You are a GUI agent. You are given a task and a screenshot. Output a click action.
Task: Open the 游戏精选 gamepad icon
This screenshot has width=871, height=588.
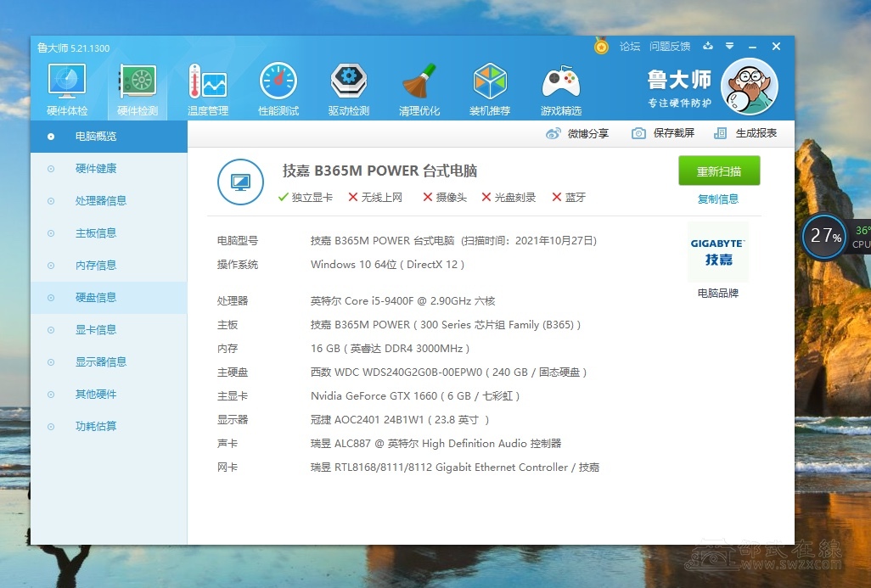point(560,89)
